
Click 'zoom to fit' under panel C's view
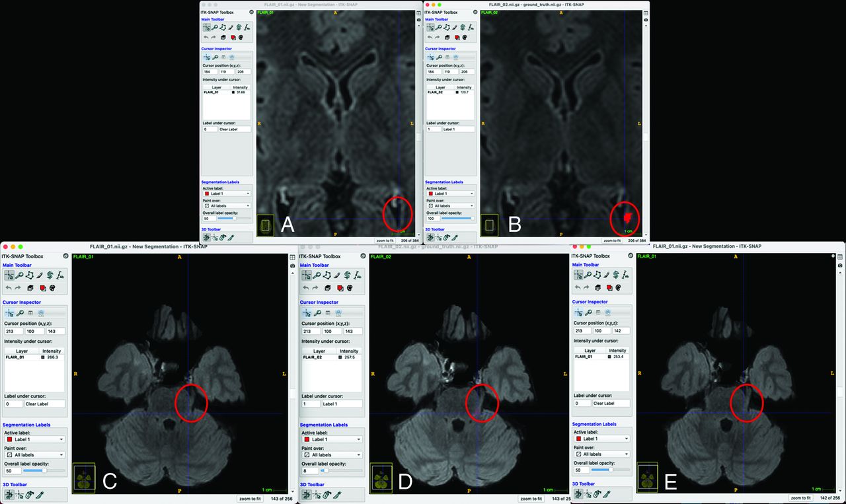[x=250, y=498]
